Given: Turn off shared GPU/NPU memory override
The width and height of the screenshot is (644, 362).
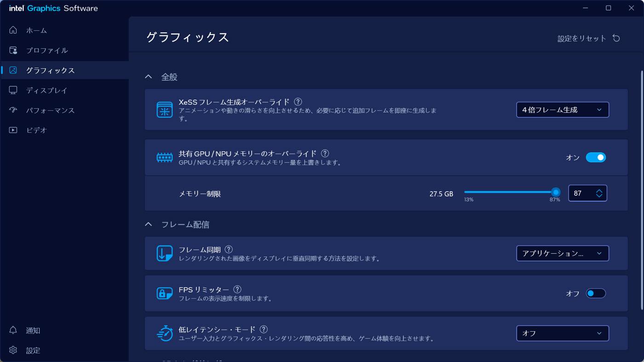Looking at the screenshot, I should coord(596,158).
